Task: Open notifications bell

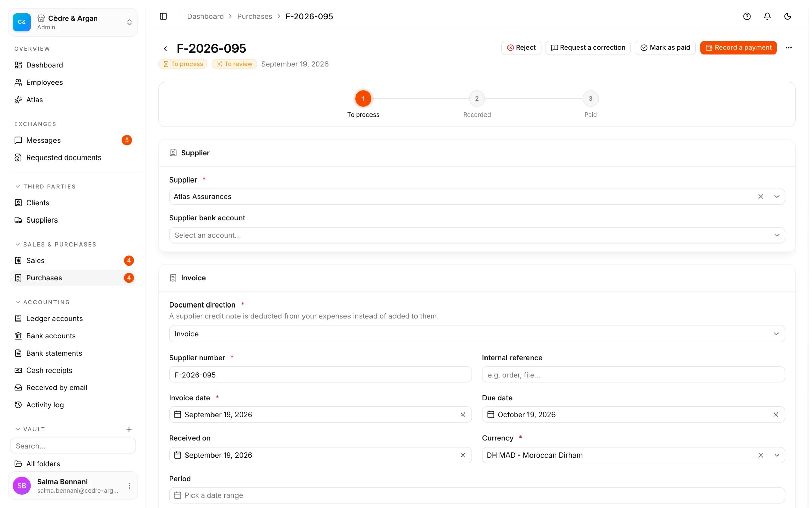Action: [767, 16]
